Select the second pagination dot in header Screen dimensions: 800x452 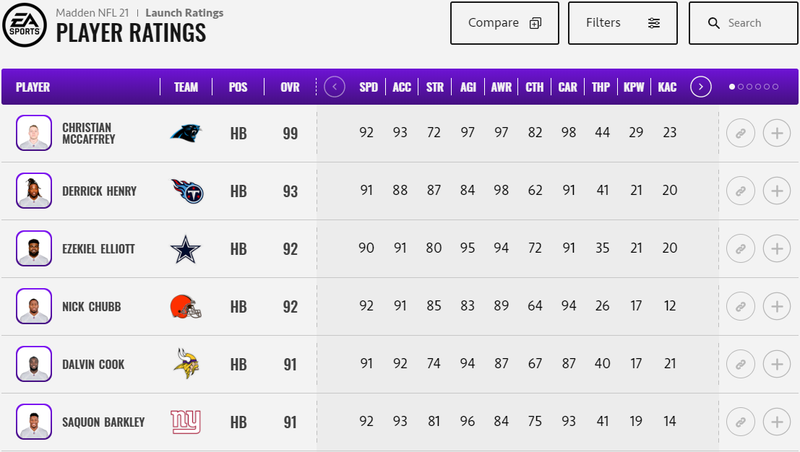(x=741, y=87)
